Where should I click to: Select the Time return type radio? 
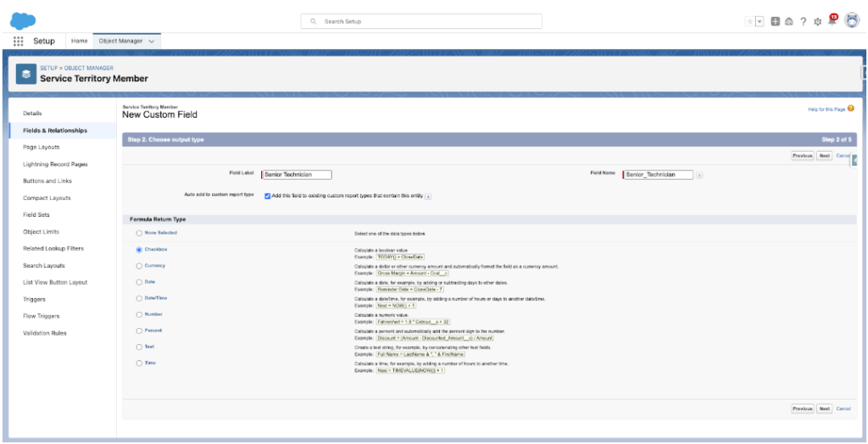139,364
